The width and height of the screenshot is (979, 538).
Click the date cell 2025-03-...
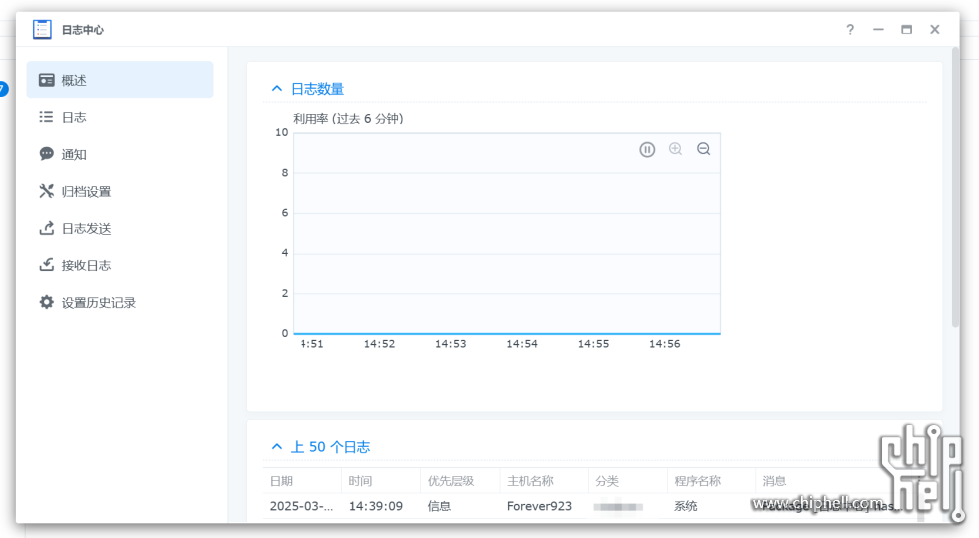pyautogui.click(x=302, y=506)
